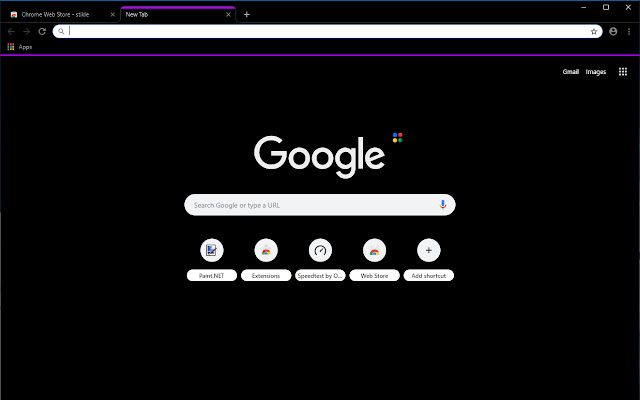
Task: Switch to Chrome Web Store tab
Action: pos(60,15)
